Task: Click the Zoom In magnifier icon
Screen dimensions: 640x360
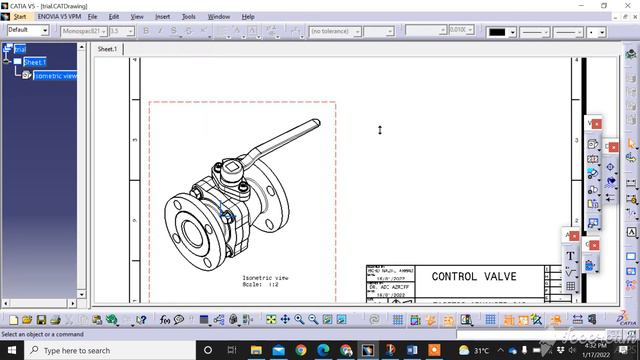Action: coord(299,320)
